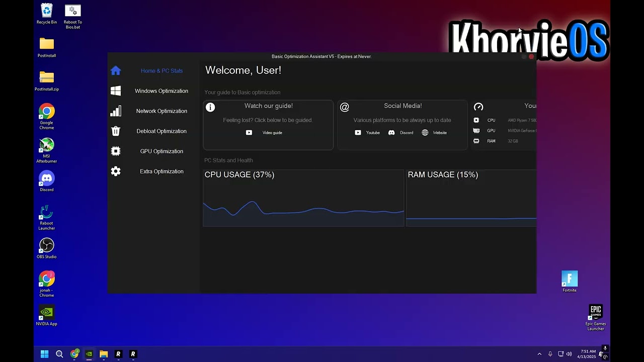Click the Discord logo in Social Media card
The image size is (644, 362).
[391, 133]
